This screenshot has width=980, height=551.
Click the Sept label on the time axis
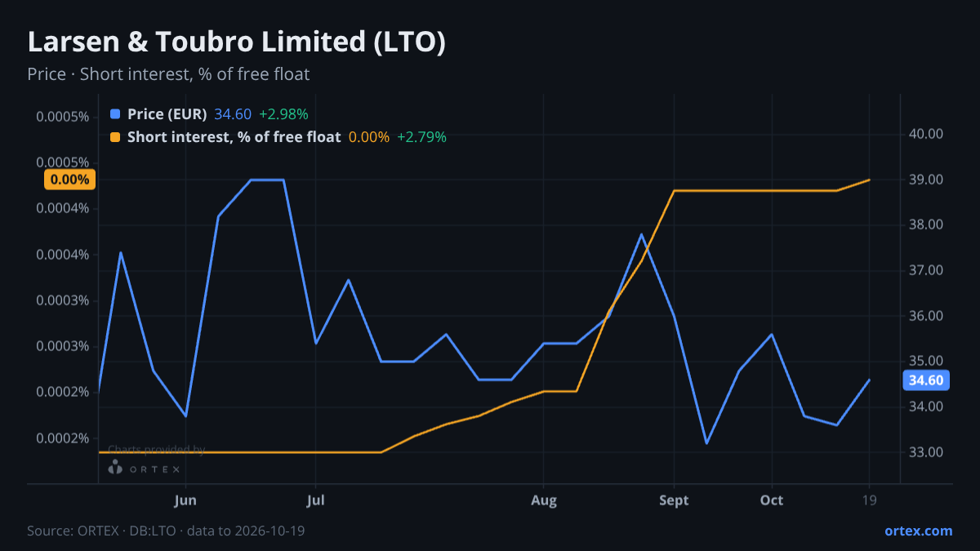674,500
